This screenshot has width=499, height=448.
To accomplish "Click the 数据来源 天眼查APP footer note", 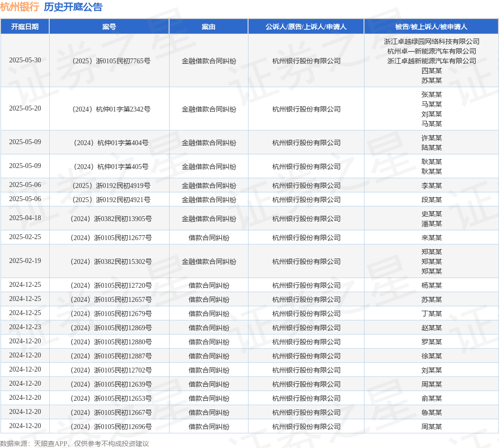I will coord(75,444).
